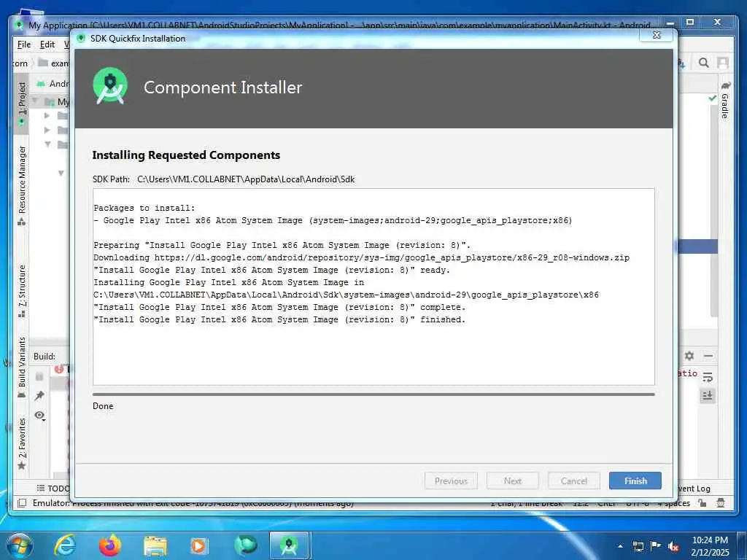The image size is (747, 560).
Task: Click the Downloading URL log line
Action: (361, 257)
